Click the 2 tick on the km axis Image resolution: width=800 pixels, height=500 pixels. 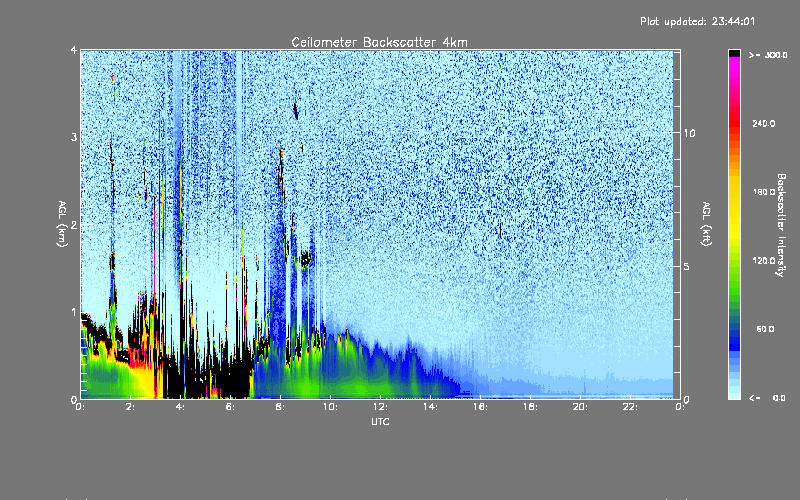coord(74,224)
